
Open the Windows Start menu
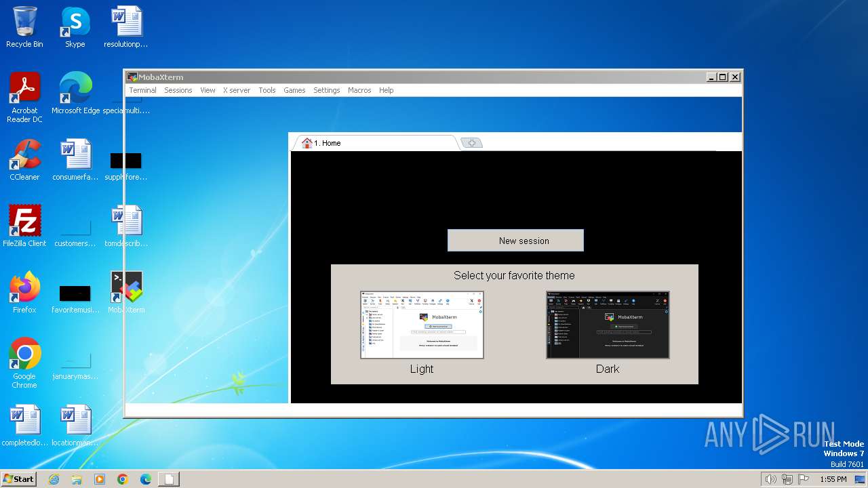(18, 479)
